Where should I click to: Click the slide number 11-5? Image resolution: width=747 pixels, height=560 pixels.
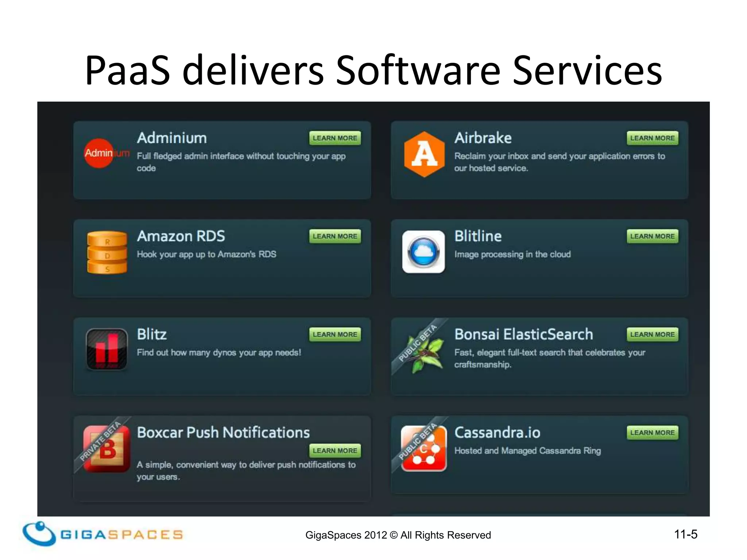pyautogui.click(x=686, y=534)
